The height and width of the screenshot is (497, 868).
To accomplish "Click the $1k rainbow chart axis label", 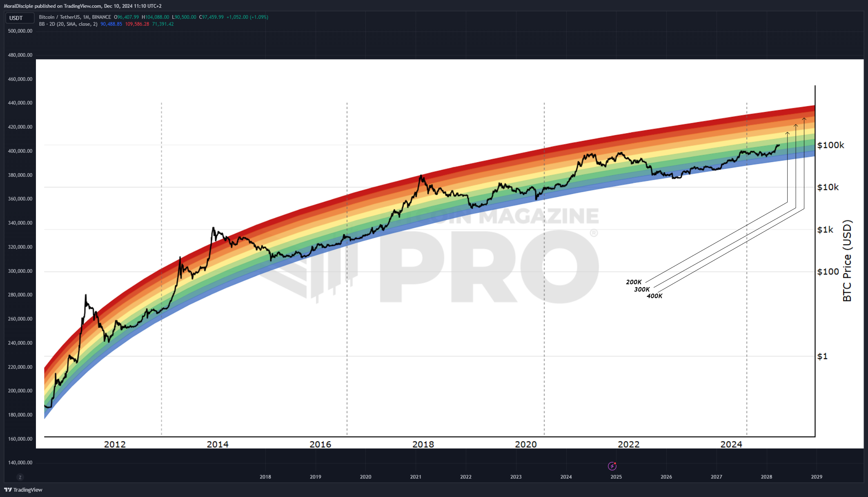I will 825,230.
